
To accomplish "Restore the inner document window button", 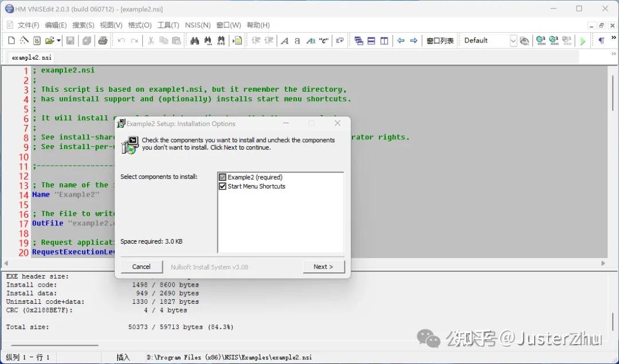I will click(x=602, y=25).
